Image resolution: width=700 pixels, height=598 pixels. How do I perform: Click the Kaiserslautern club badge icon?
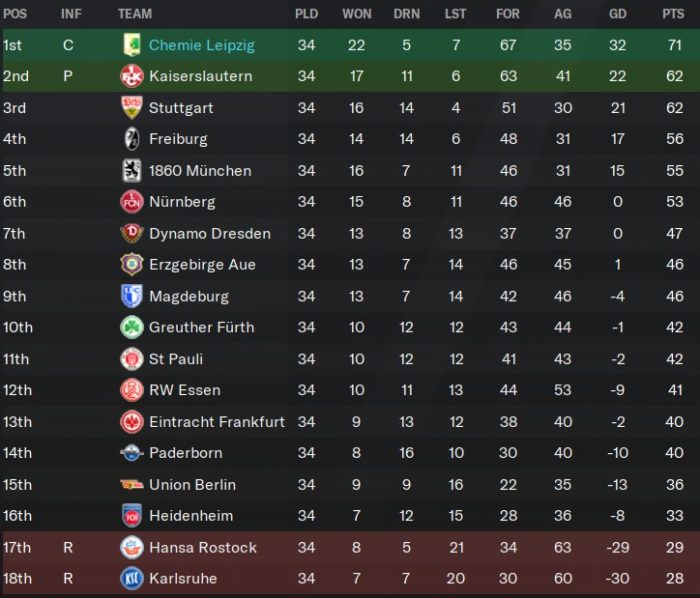coord(132,76)
